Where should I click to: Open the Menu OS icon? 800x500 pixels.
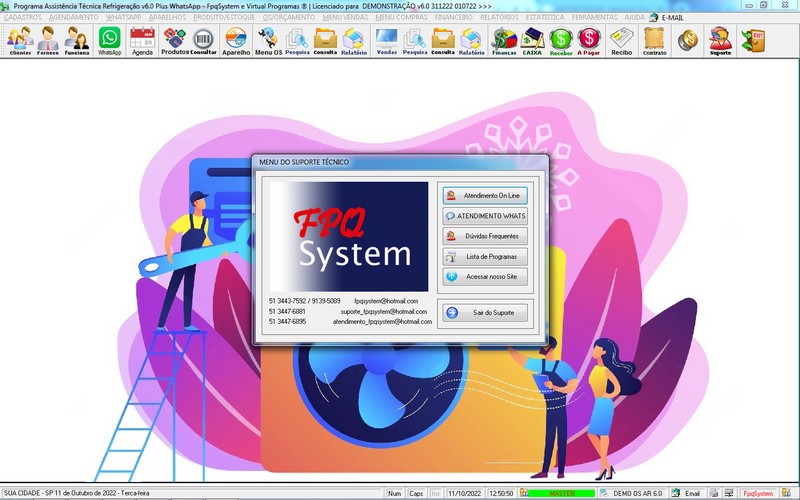pyautogui.click(x=268, y=41)
